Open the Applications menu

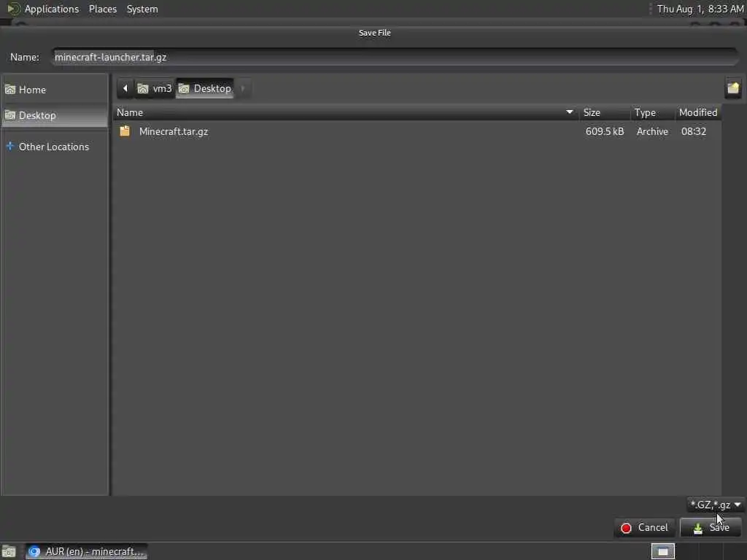click(x=52, y=9)
